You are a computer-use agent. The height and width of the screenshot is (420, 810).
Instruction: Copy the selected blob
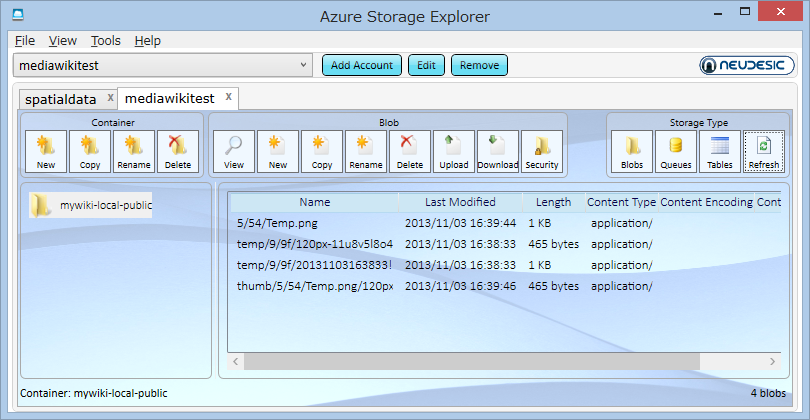coord(322,151)
